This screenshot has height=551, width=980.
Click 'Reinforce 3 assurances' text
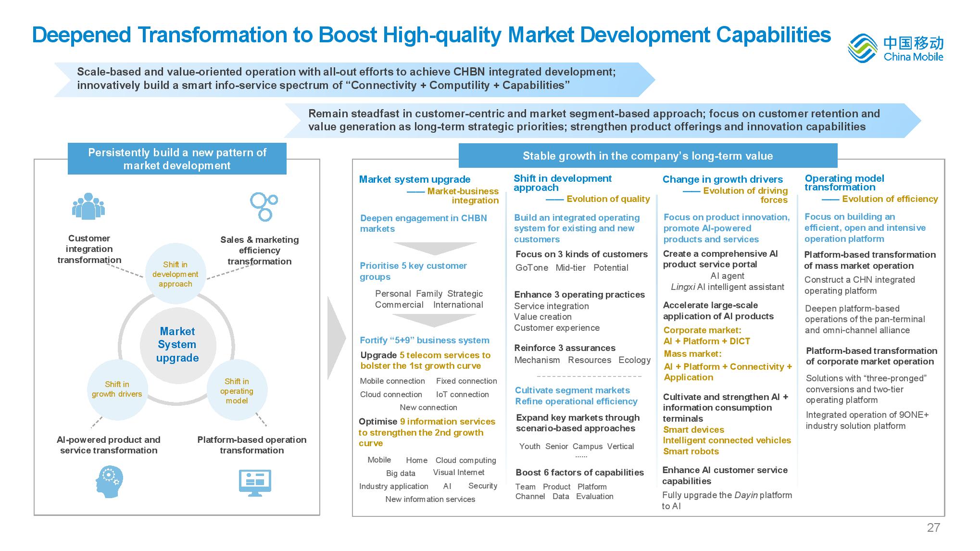tap(565, 348)
